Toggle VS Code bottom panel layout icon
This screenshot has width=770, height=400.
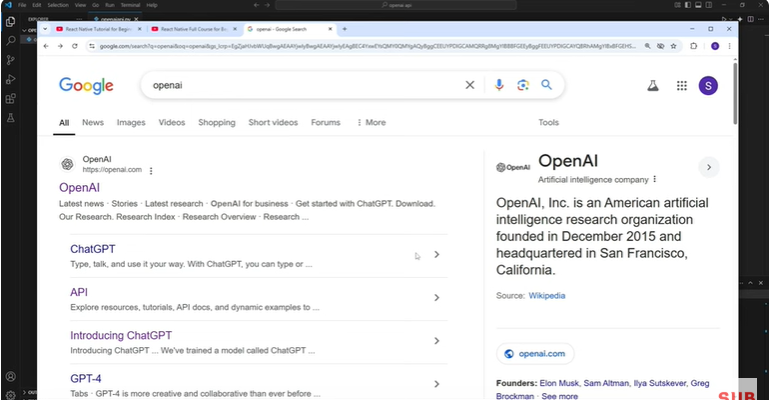(x=698, y=5)
